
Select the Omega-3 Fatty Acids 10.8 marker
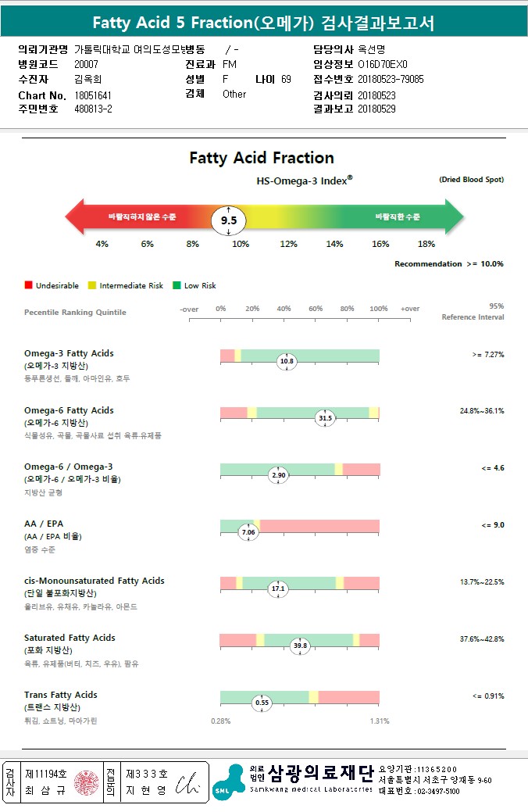coord(287,361)
